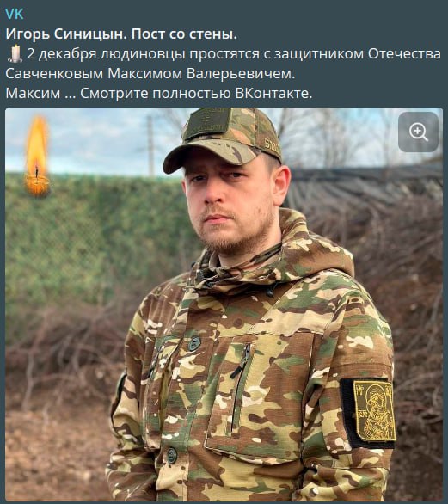This screenshot has width=448, height=504.
Task: Click the upper green jacket button
Action: coord(194,344)
